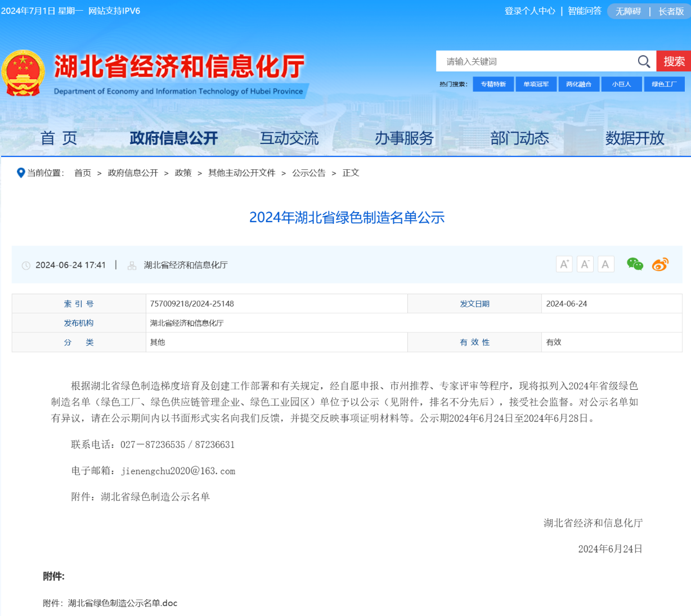Open the 互动交流 navigation menu

[x=289, y=138]
